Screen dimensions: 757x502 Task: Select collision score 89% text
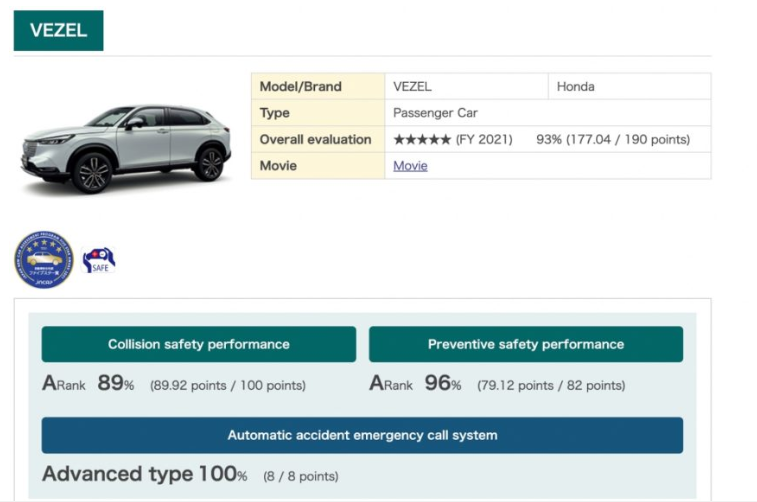[x=116, y=383]
